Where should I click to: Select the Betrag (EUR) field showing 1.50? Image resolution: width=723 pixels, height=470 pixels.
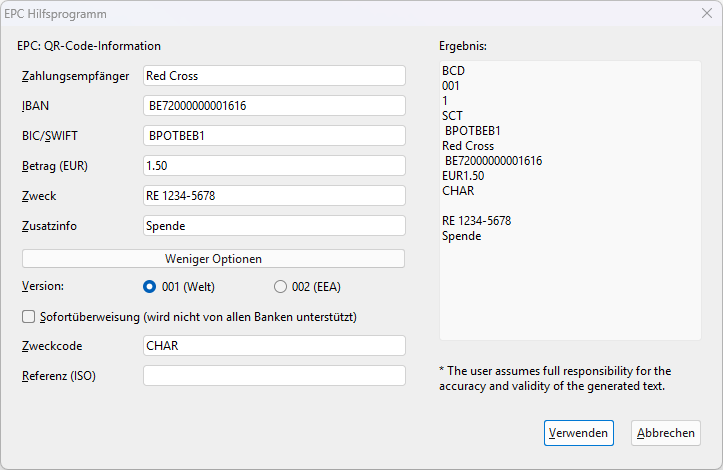pyautogui.click(x=274, y=166)
